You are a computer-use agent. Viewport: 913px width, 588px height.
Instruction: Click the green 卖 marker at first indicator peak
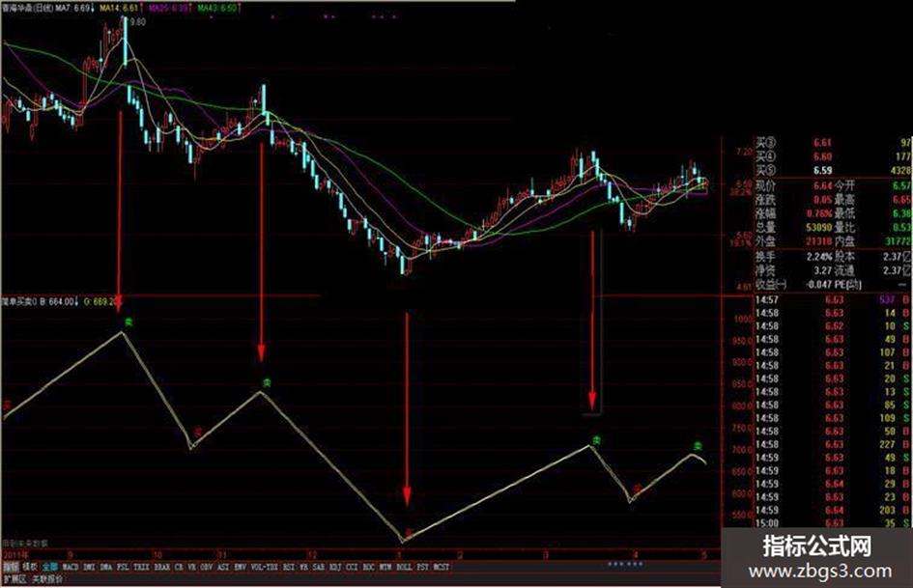(x=128, y=322)
